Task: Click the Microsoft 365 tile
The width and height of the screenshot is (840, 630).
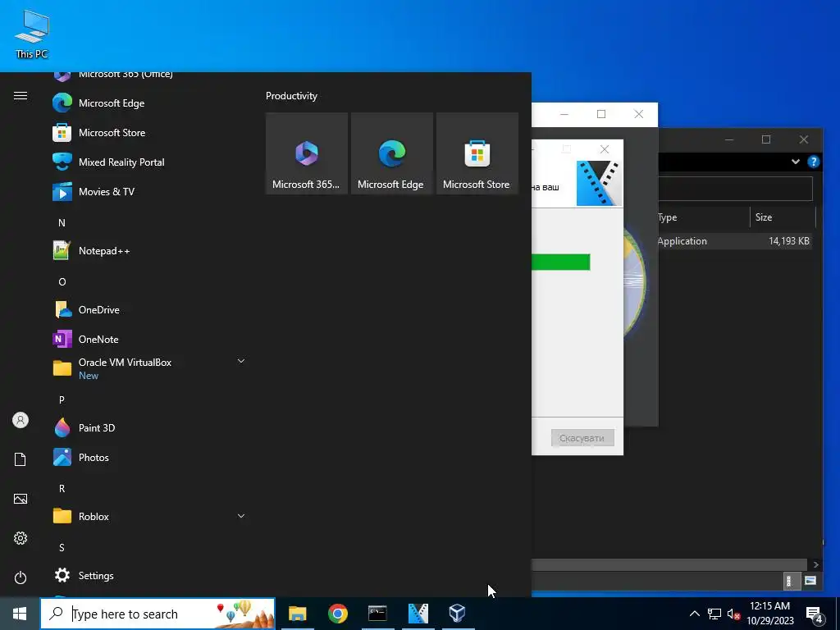Action: [x=307, y=153]
